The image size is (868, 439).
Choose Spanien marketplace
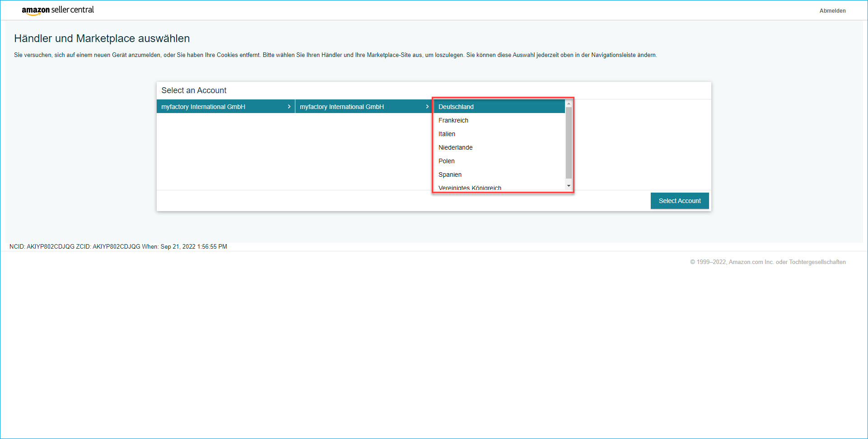[499, 175]
